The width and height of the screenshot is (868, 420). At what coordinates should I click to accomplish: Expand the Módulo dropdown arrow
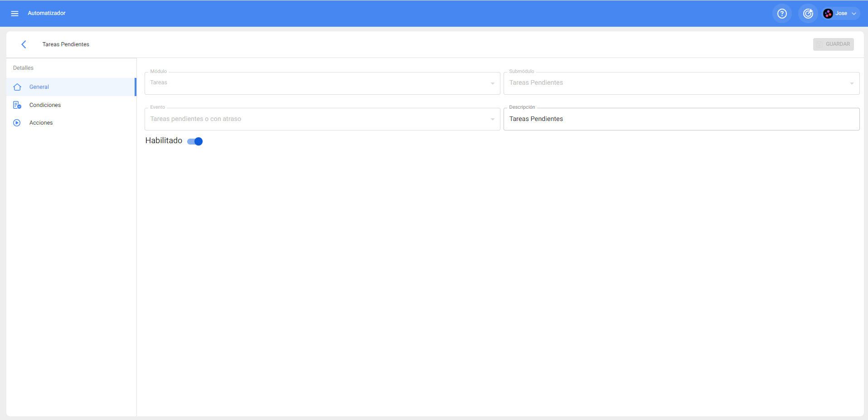click(x=492, y=83)
